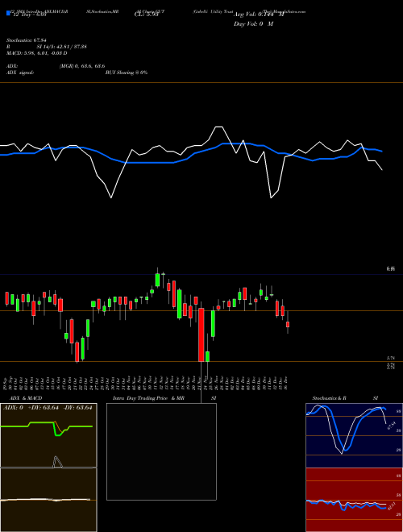The image size is (403, 532).
Task: Click the '(MGR) 0, 63.6, 63.6' ADX values
Action: (82, 66)
